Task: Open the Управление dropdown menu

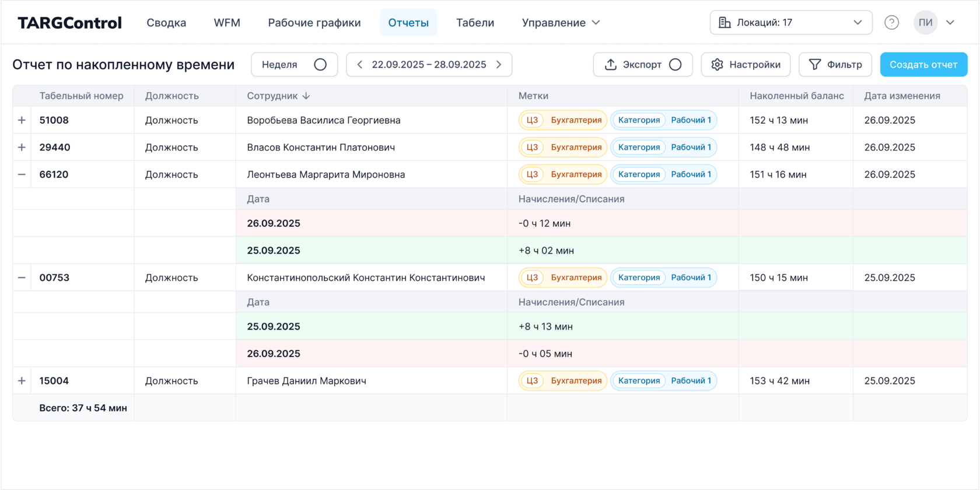Action: tap(561, 23)
